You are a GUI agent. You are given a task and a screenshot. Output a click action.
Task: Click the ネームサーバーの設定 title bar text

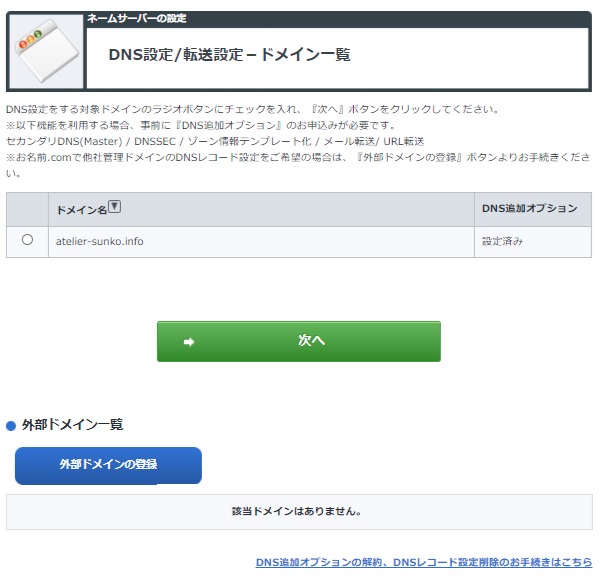click(x=137, y=18)
